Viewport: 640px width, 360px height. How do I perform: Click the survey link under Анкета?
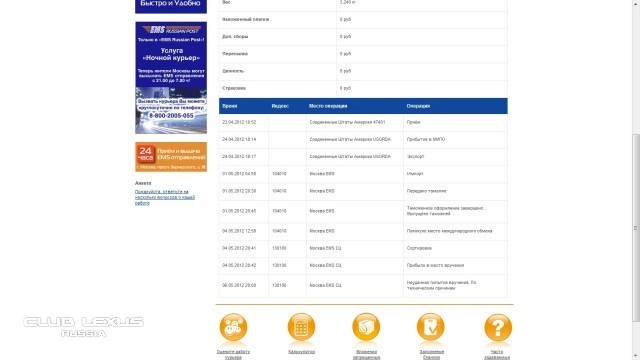[x=164, y=197]
